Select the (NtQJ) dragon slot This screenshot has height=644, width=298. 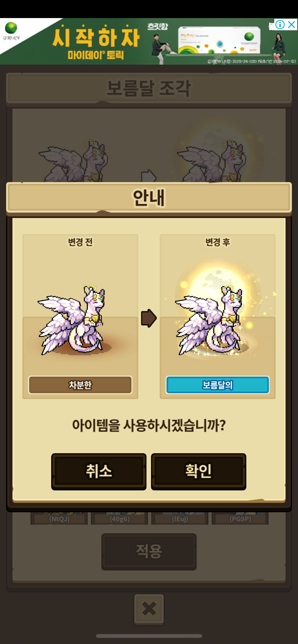(59, 519)
